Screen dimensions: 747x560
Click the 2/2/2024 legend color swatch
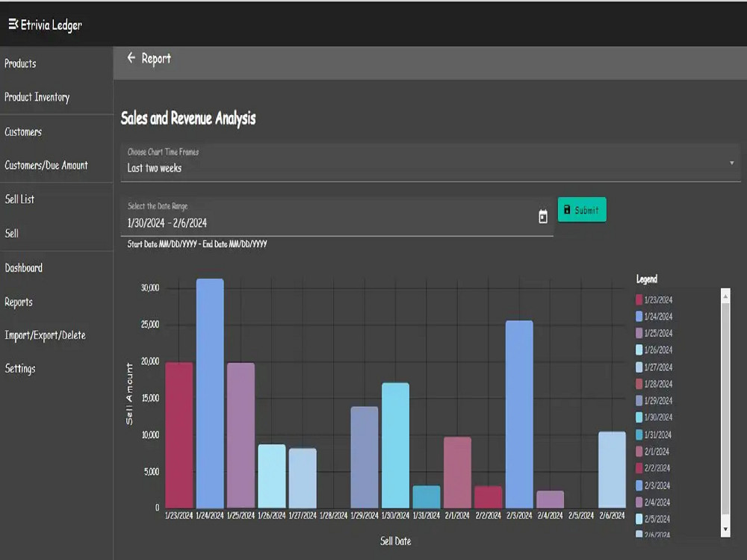(639, 468)
